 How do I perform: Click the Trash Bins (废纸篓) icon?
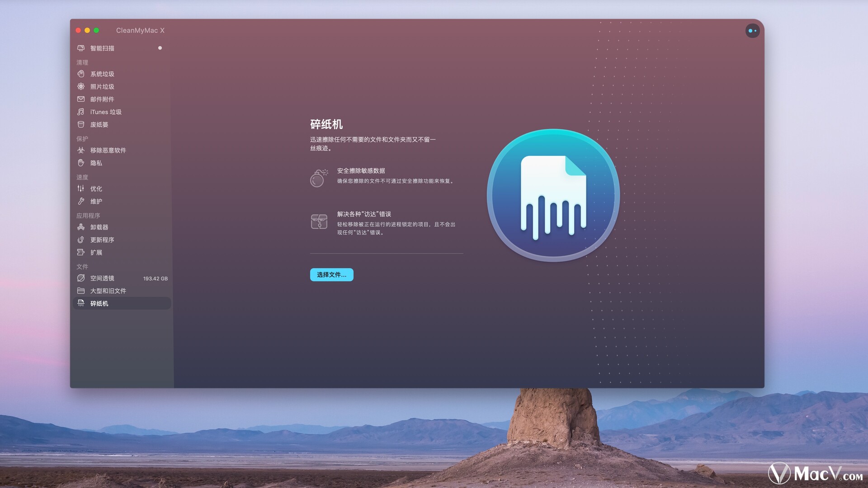tap(81, 124)
